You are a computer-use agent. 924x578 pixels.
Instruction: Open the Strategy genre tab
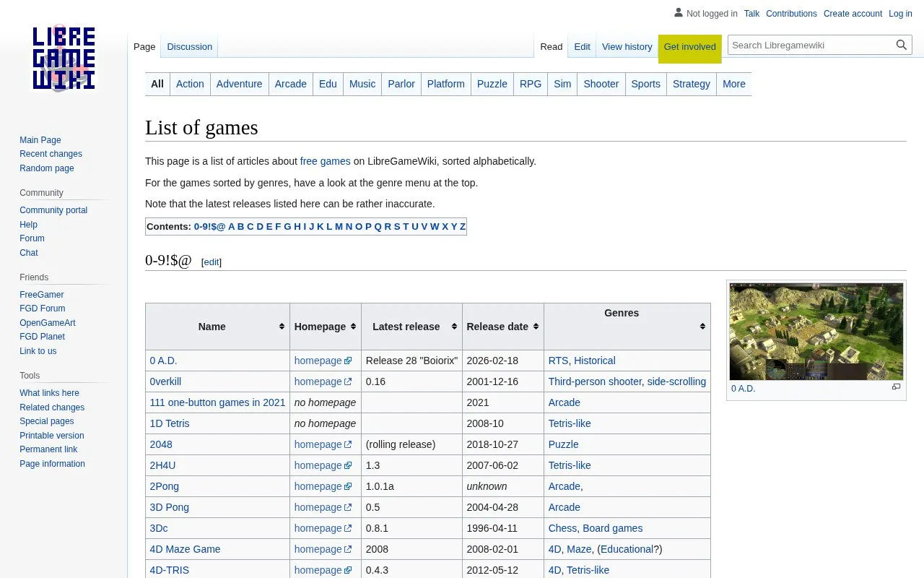pyautogui.click(x=692, y=84)
